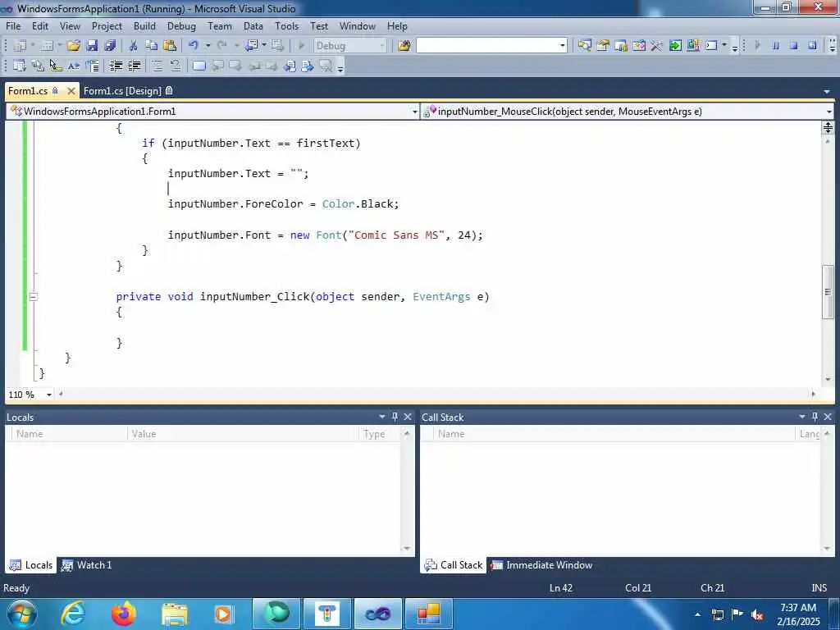Click the Increase Line Indent icon
Screen dimensions: 840x630
(x=134, y=66)
